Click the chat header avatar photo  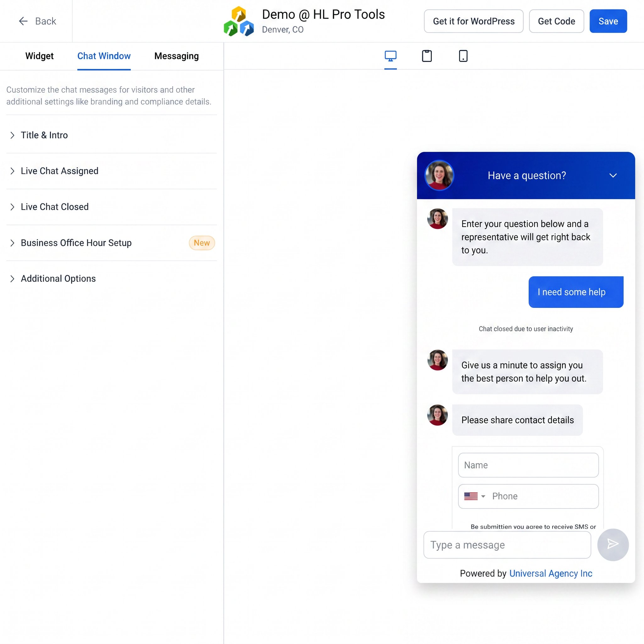click(x=439, y=175)
